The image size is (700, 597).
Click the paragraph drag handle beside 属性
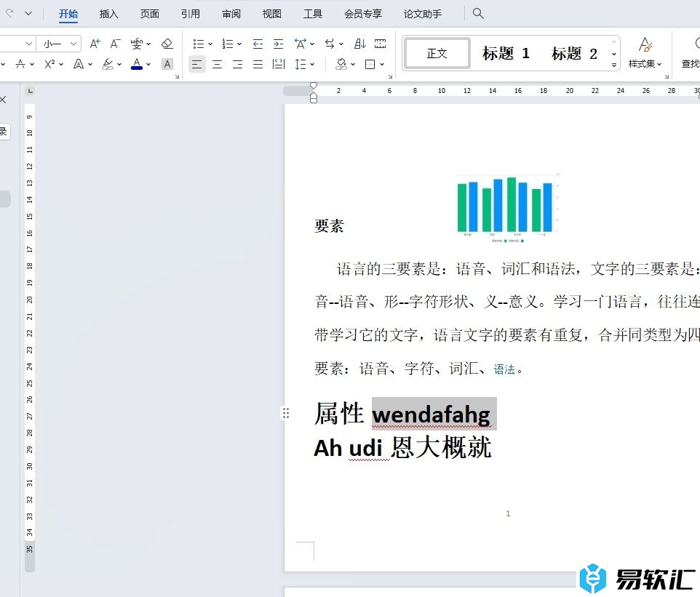pos(286,413)
